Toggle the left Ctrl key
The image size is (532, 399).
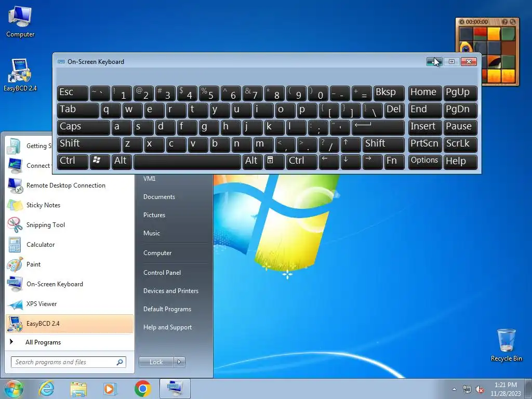point(73,161)
